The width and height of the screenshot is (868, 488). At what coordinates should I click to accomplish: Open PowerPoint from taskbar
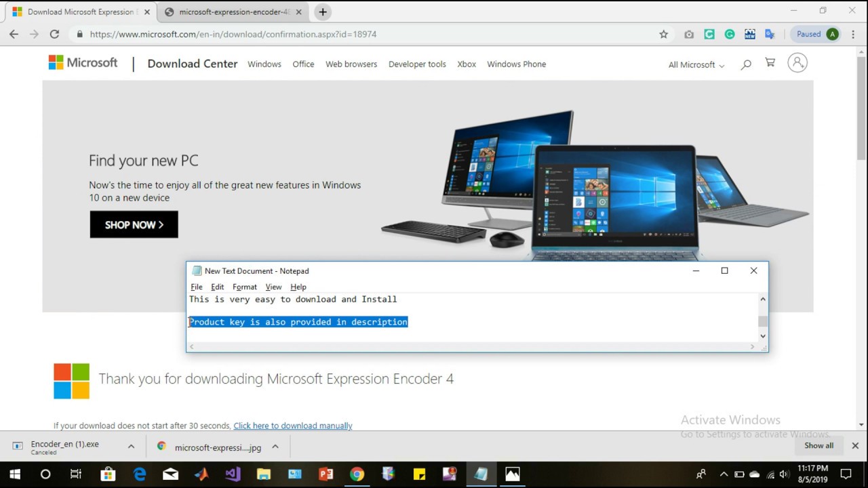point(326,474)
